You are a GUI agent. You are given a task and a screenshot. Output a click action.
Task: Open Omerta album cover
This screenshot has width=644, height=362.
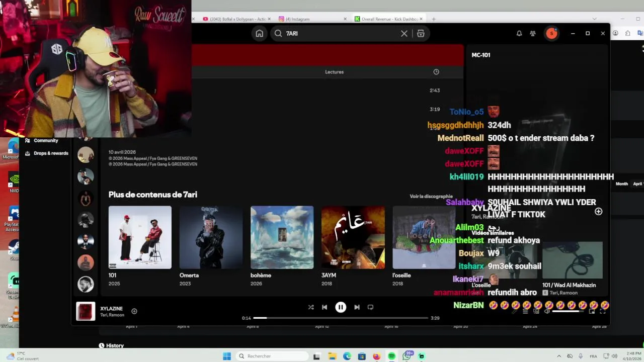click(211, 237)
